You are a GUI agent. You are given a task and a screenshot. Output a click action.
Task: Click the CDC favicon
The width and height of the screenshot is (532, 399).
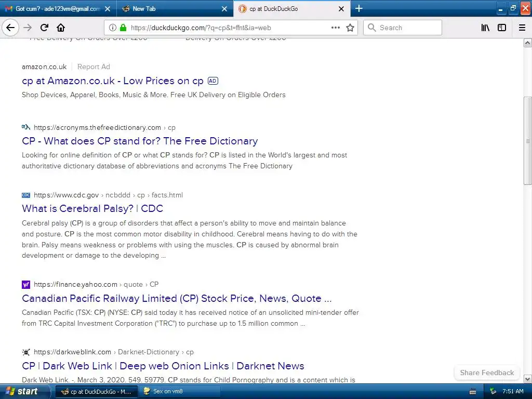[26, 195]
